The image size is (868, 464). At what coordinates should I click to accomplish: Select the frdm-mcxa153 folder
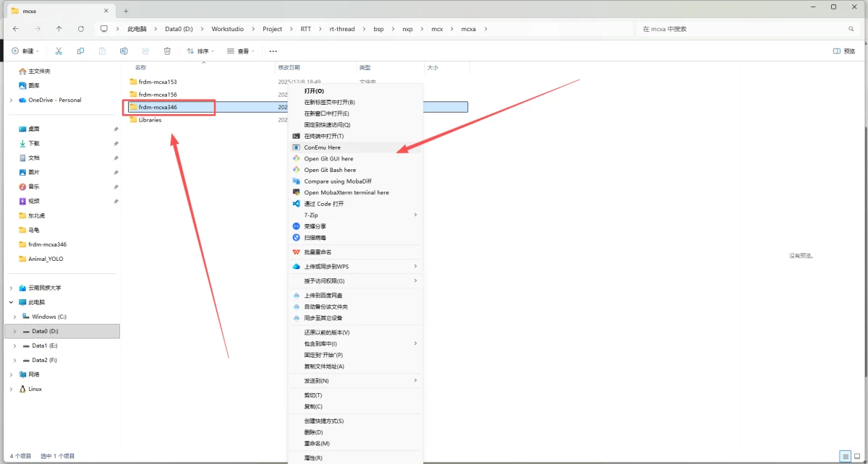click(157, 82)
